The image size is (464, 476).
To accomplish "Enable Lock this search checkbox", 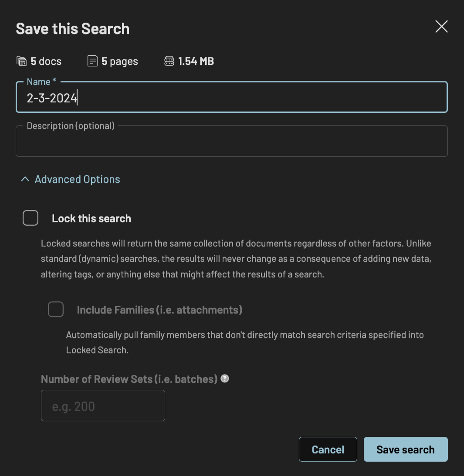I will [30, 218].
